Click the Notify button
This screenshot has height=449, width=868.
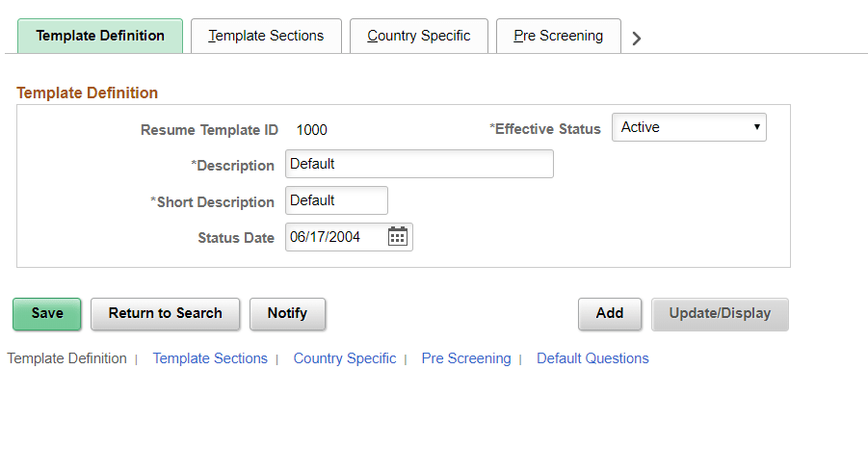(x=287, y=314)
